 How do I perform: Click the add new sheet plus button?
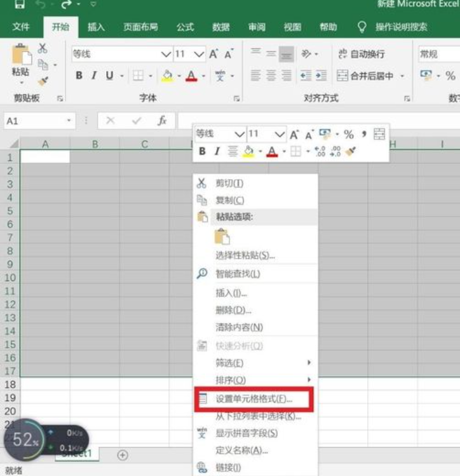123,455
